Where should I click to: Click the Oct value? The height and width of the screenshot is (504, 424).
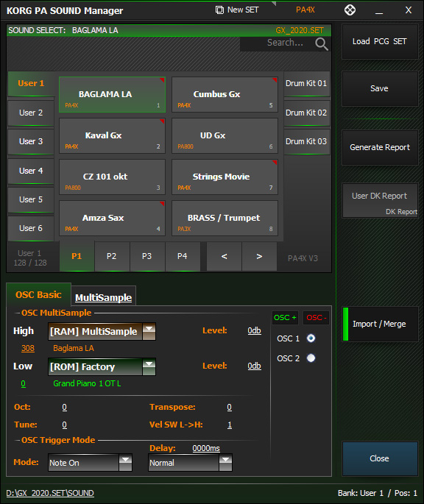pos(64,408)
